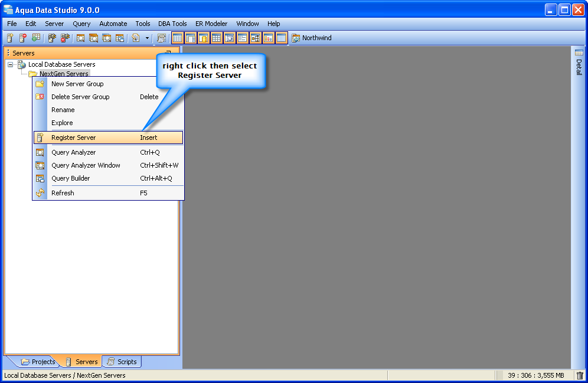Switch to the Servers tab
The width and height of the screenshot is (588, 383).
pos(81,362)
